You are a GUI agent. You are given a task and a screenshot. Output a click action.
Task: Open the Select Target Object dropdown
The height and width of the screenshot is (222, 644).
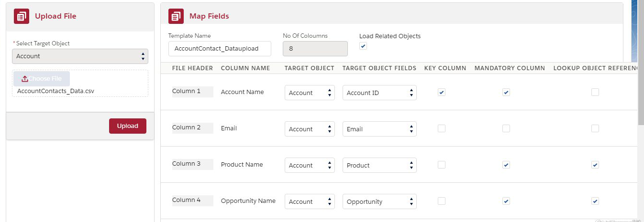click(80, 56)
